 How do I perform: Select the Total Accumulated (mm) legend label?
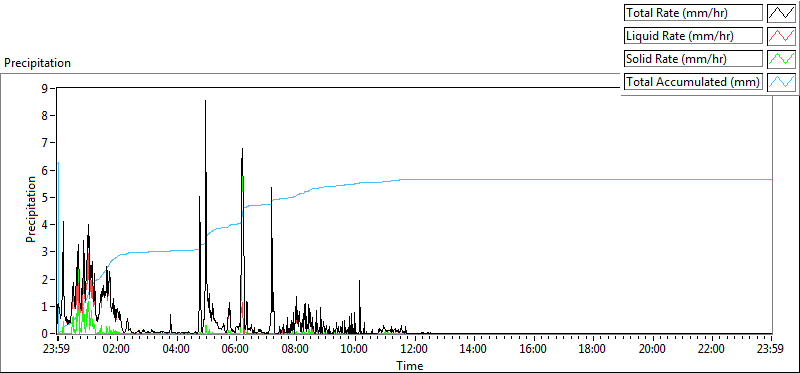pyautogui.click(x=693, y=82)
